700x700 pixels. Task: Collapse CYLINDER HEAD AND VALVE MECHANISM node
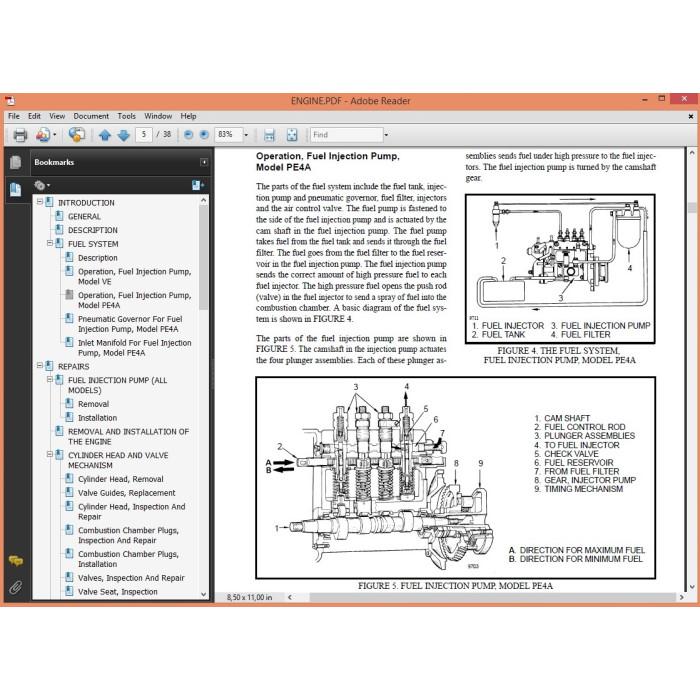click(x=50, y=454)
